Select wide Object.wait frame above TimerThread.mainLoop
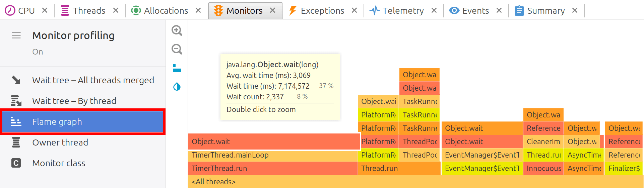644x188 pixels. [274, 142]
